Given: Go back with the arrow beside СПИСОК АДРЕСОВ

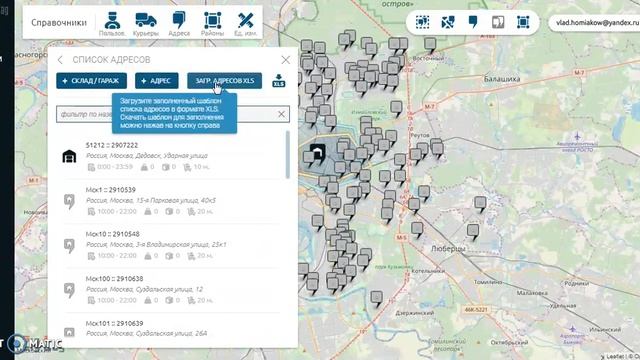Looking at the screenshot, I should point(60,60).
